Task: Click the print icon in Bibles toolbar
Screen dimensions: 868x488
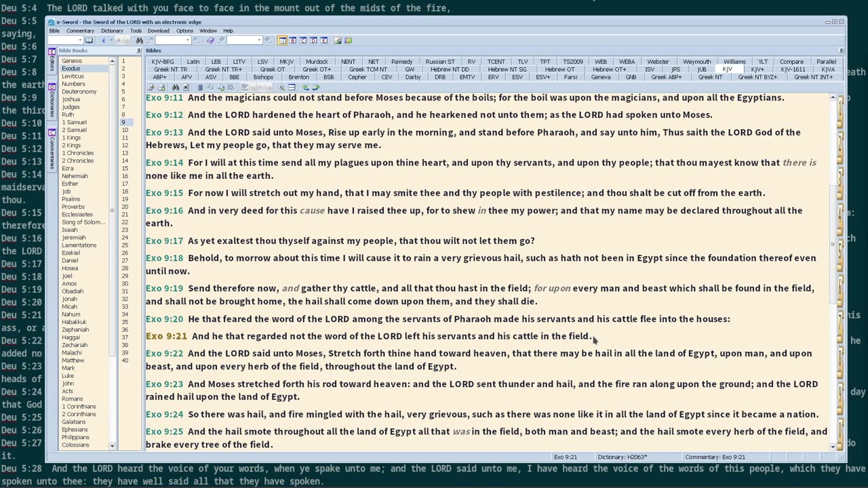Action: (161, 87)
